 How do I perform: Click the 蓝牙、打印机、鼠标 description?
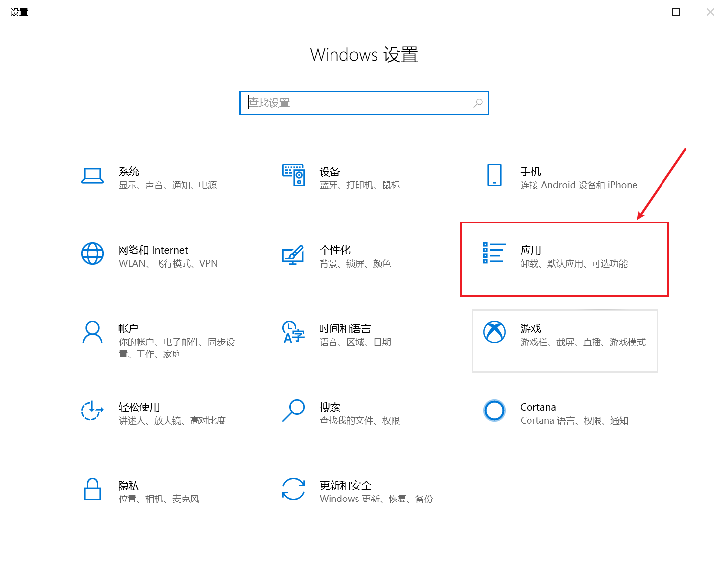360,185
